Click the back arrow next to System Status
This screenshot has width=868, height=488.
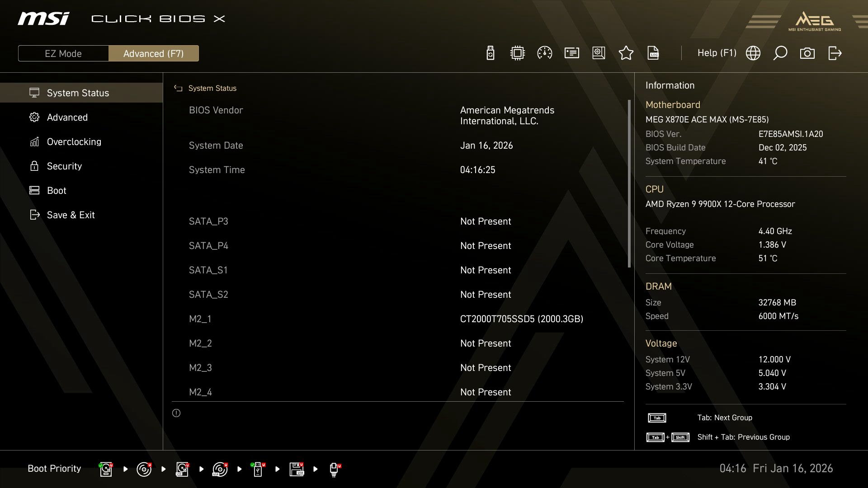178,88
